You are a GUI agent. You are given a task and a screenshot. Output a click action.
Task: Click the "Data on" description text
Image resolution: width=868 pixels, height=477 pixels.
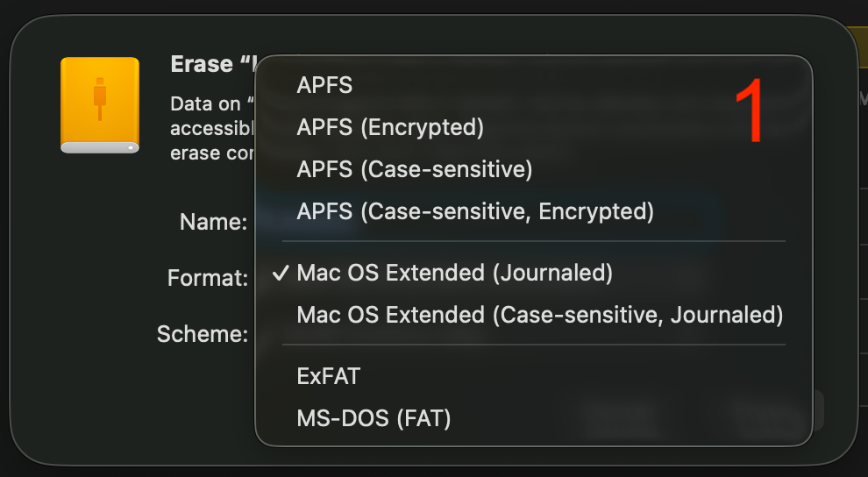point(205,104)
